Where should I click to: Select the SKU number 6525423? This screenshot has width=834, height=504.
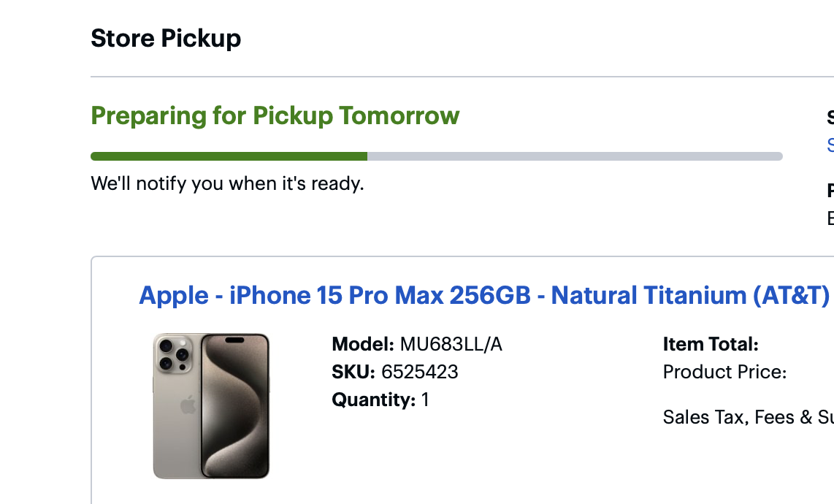pyautogui.click(x=419, y=372)
